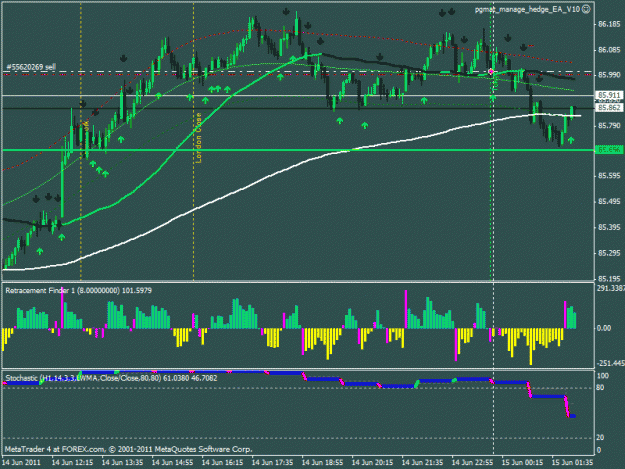
Task: Select the 85.862 current price tag
Action: (609, 108)
